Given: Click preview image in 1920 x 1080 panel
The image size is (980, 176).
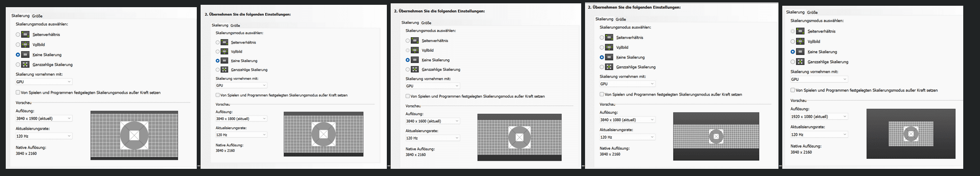Looking at the screenshot, I should point(911,134).
